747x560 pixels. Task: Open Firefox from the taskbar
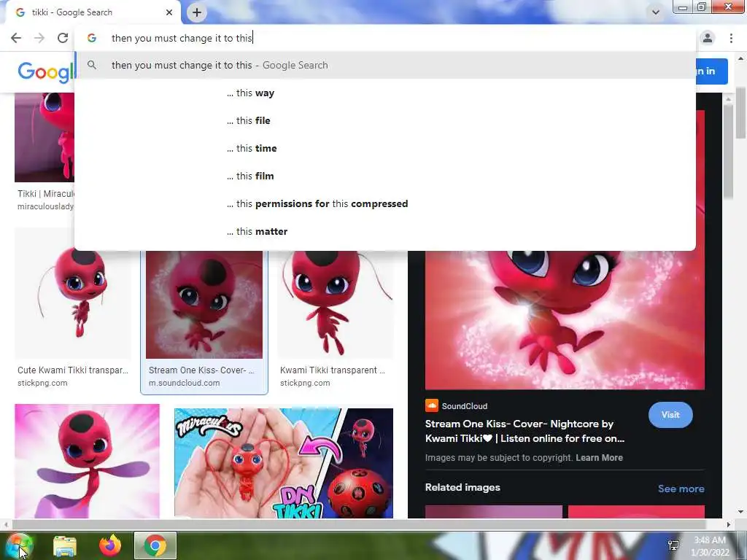(x=110, y=545)
